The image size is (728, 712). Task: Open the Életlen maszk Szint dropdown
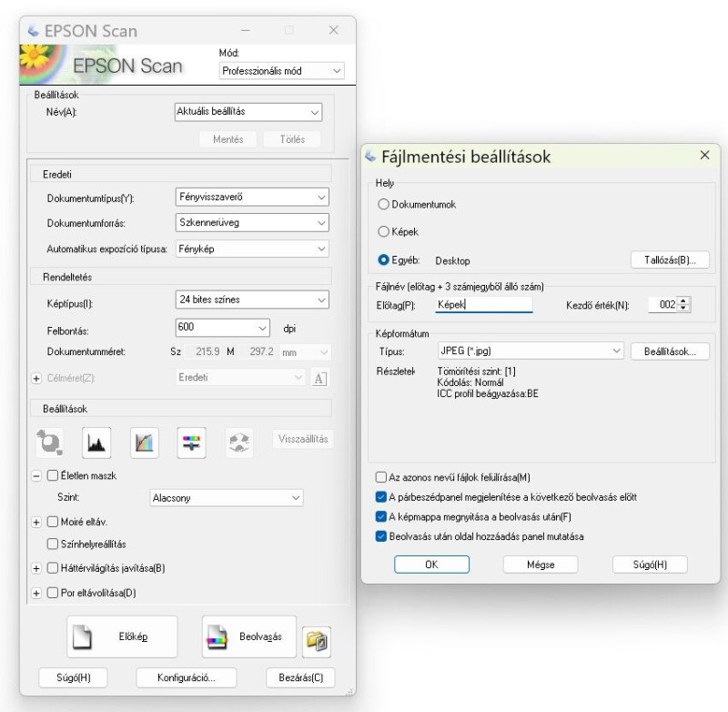226,498
